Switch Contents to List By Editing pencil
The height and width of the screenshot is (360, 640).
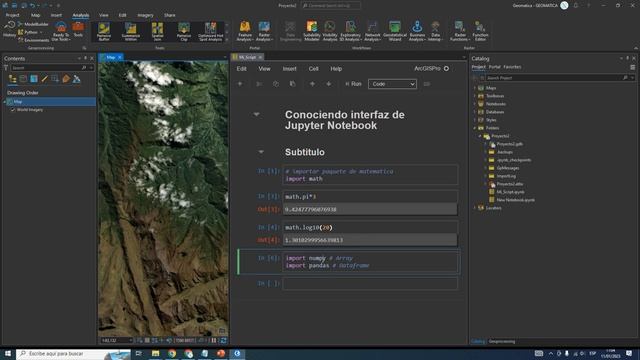(x=44, y=79)
